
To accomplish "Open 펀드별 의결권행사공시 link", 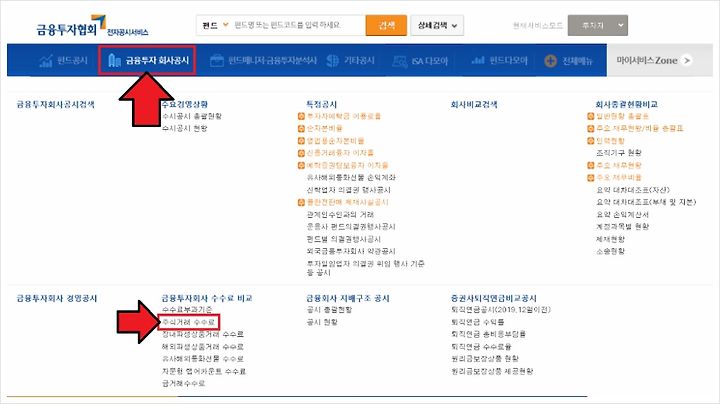I will coord(343,239).
